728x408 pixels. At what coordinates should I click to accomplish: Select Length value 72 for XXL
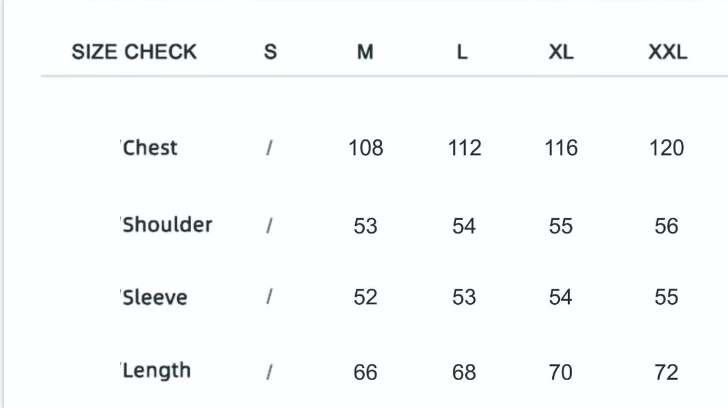point(667,372)
